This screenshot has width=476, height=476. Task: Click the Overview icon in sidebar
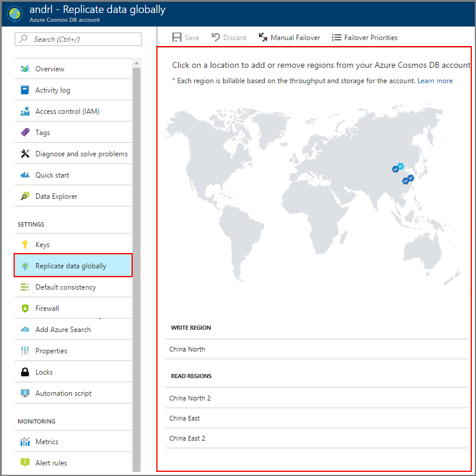click(25, 69)
